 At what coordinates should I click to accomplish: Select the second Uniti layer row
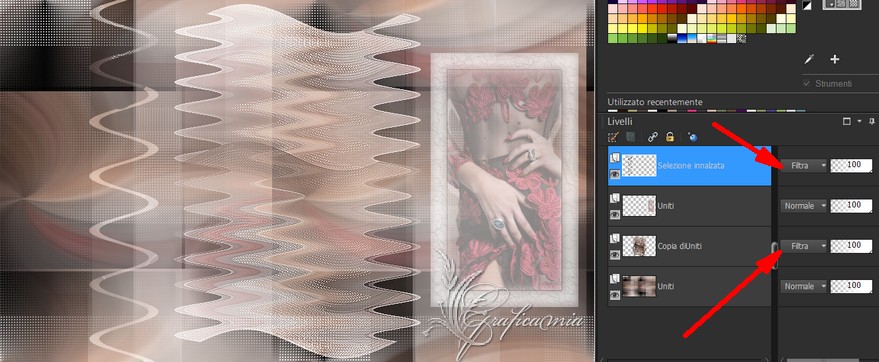690,206
